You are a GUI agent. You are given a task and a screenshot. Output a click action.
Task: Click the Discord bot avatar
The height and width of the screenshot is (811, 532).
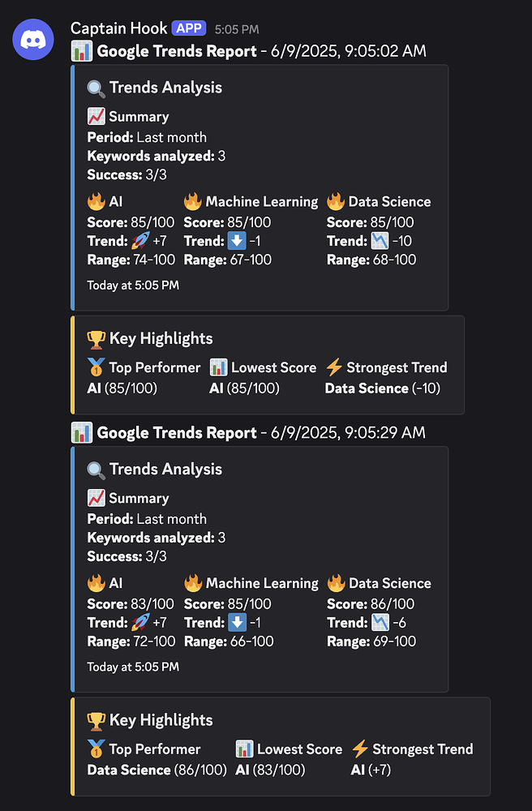[32, 39]
